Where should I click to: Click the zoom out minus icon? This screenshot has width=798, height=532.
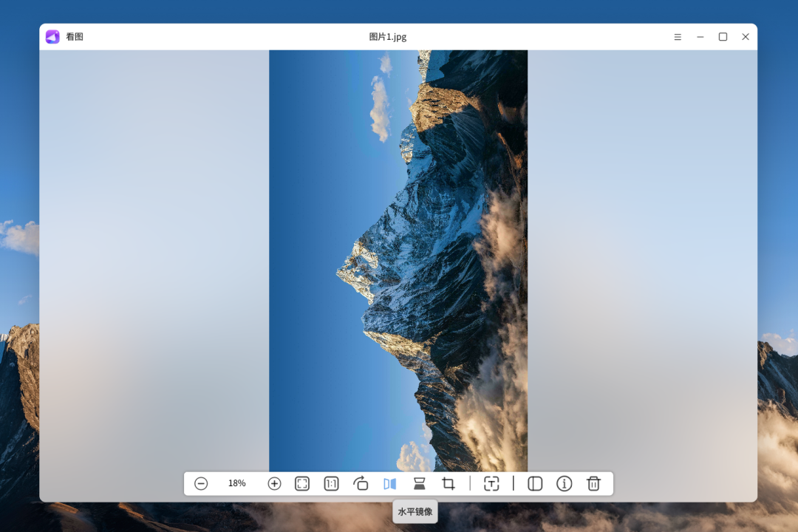point(201,484)
